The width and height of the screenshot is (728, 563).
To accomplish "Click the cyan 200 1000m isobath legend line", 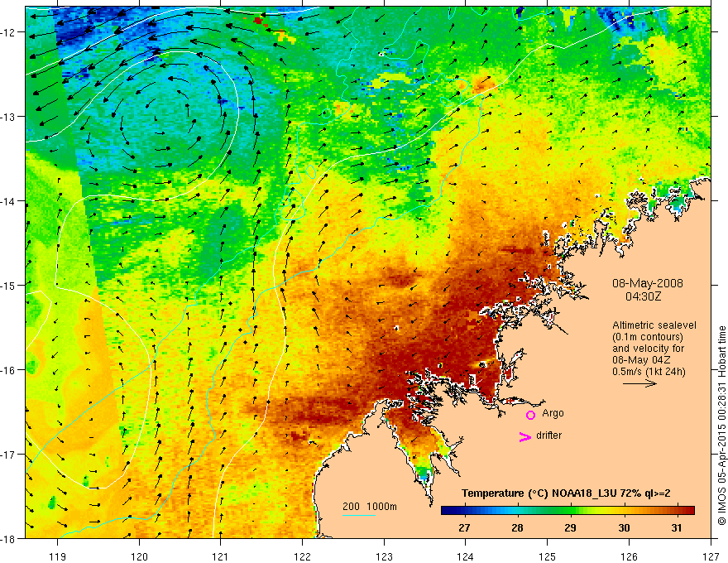I will point(359,515).
